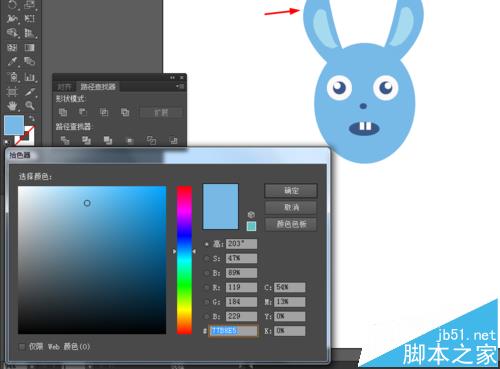Image resolution: width=500 pixels, height=369 pixels.
Task: Click Minus Front shape mode icon
Action: (x=83, y=112)
